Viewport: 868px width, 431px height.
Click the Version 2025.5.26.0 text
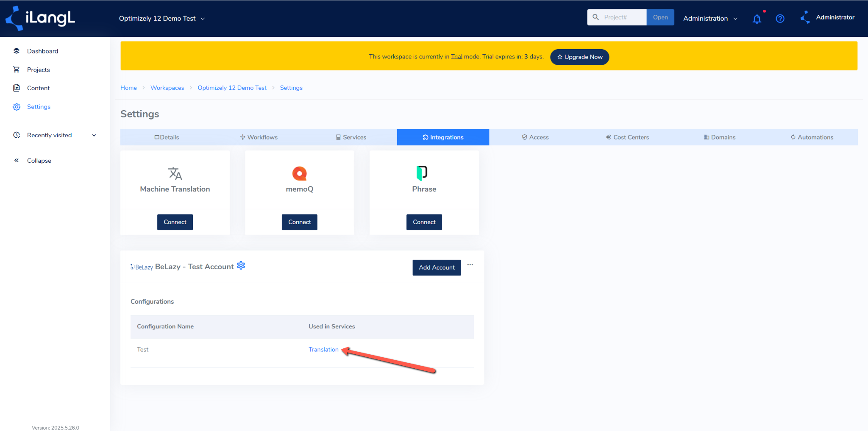click(55, 428)
